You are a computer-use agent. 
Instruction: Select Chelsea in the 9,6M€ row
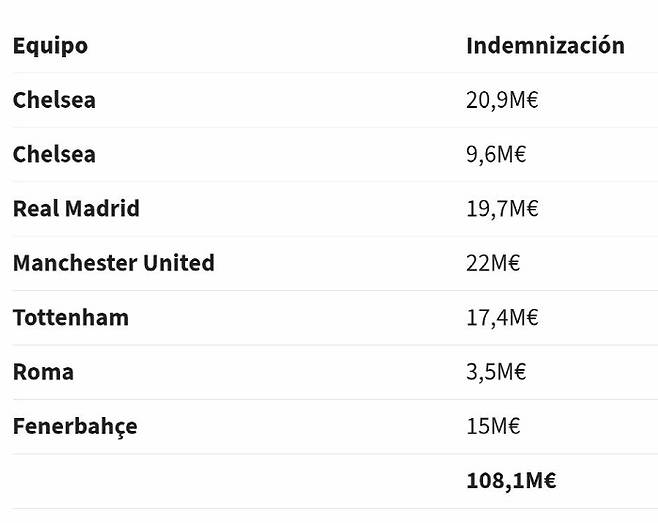[x=54, y=154]
